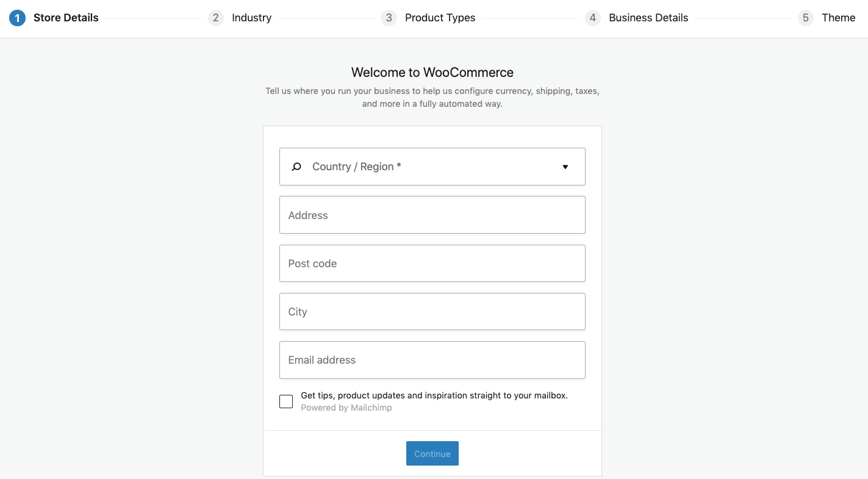The width and height of the screenshot is (868, 479).
Task: Go to the Product Types step
Action: (x=440, y=18)
